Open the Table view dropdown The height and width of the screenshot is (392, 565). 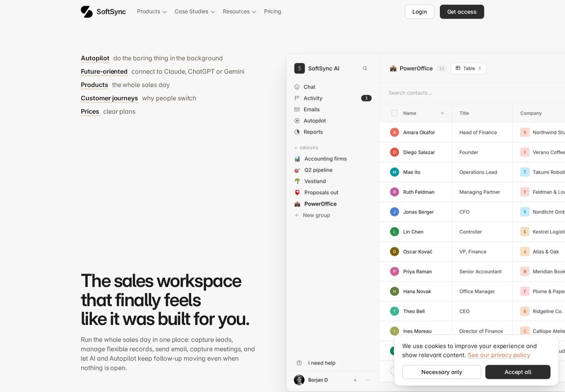469,69
